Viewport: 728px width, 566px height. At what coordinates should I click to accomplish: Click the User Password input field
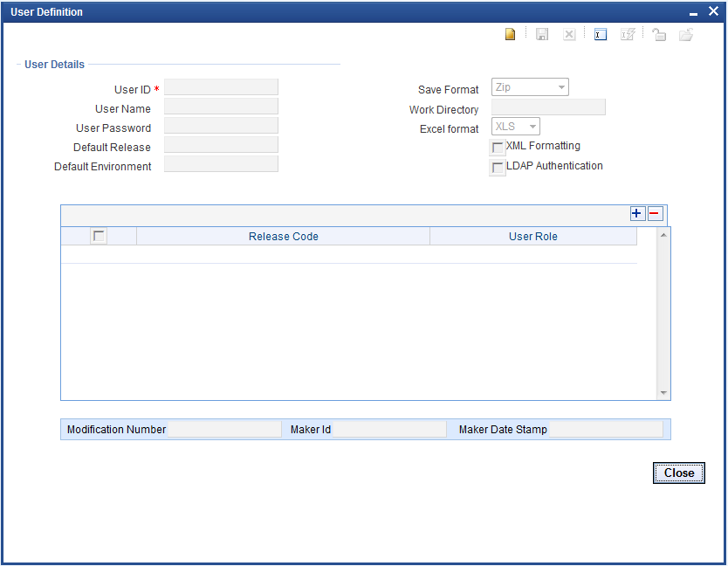(x=221, y=126)
